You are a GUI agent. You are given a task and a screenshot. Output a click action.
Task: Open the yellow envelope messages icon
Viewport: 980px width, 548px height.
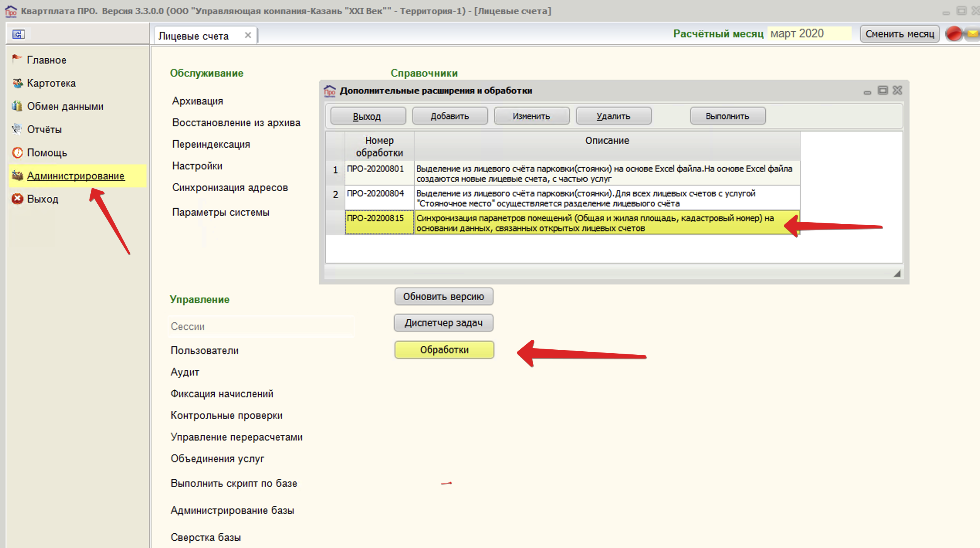coord(973,34)
